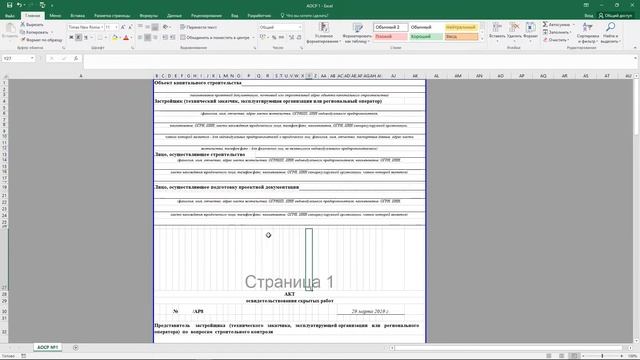640x360 pixels.
Task: Undo the last action
Action: (x=19, y=5)
